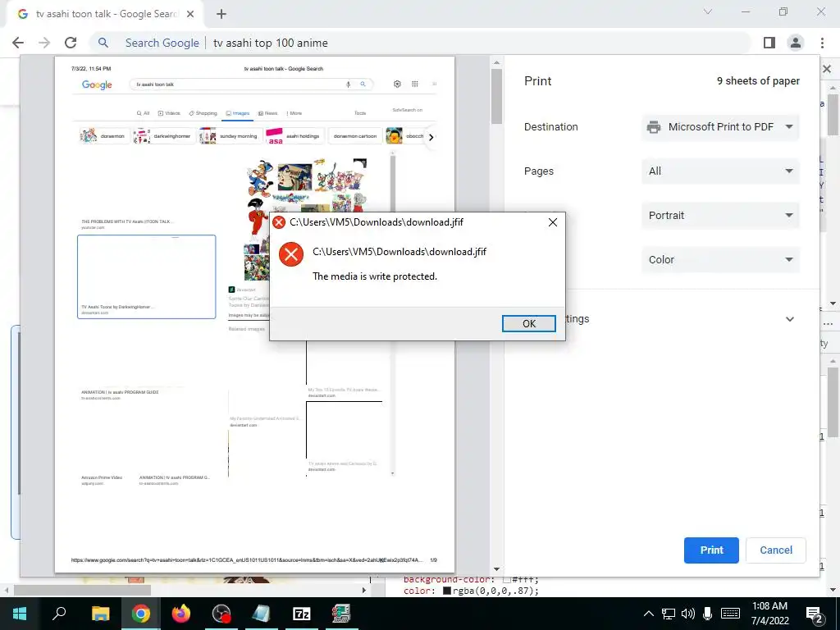Open the Chrome profile avatar icon
The width and height of the screenshot is (840, 630).
point(796,43)
